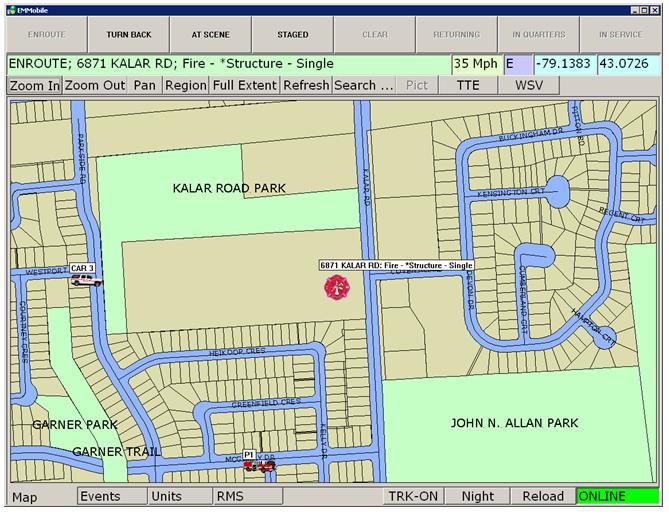
Task: Activate the Zoom Out map tool
Action: [x=95, y=85]
